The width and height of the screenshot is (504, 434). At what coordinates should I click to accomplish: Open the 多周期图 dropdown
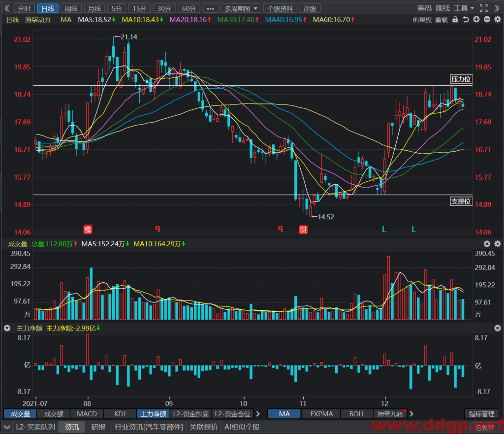coord(241,9)
